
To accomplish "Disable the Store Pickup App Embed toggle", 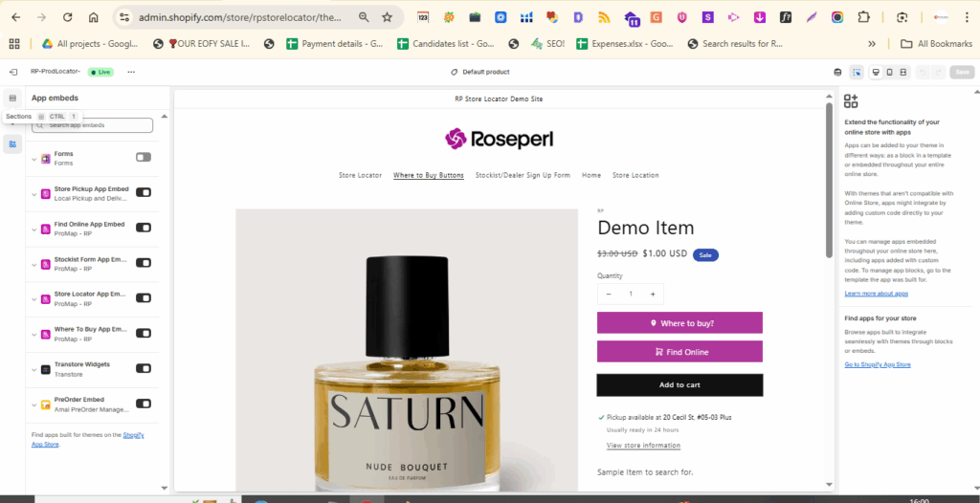I will click(x=144, y=192).
